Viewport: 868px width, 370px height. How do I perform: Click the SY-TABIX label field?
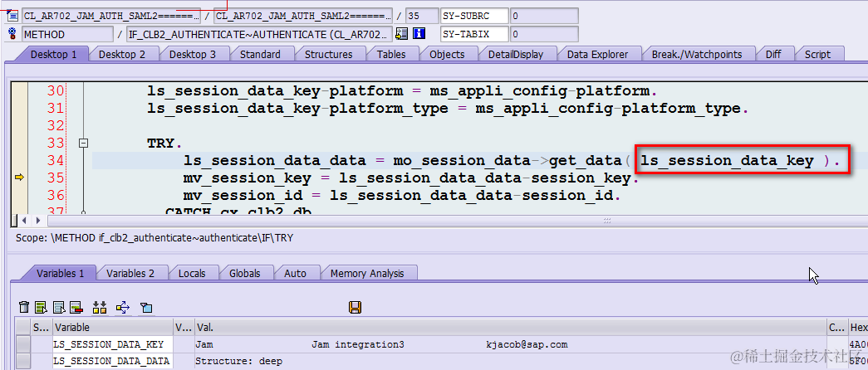[x=473, y=34]
